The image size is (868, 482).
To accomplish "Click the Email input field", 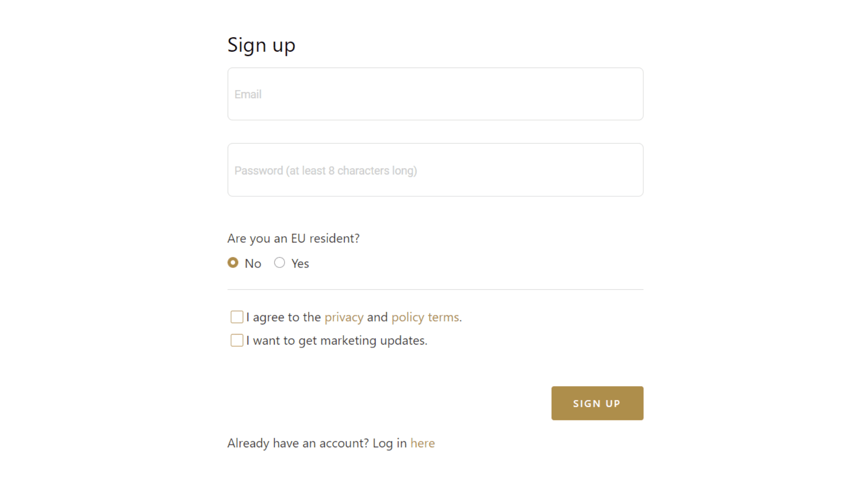I will pos(435,94).
